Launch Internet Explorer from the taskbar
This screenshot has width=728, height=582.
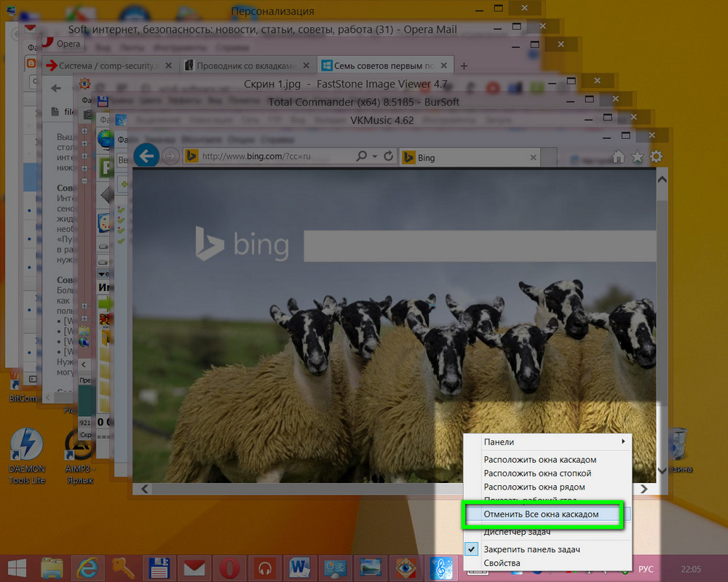[87, 568]
